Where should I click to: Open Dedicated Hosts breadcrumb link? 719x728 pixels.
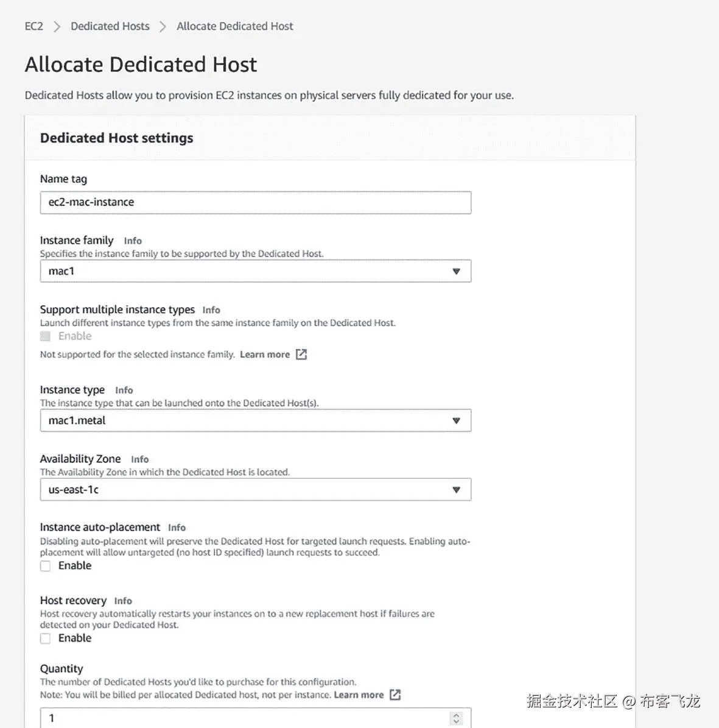point(110,26)
